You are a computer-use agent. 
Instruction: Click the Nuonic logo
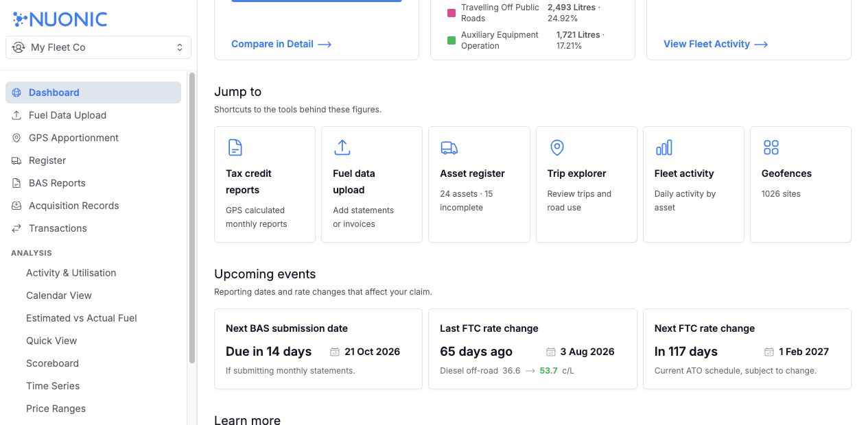[x=60, y=19]
